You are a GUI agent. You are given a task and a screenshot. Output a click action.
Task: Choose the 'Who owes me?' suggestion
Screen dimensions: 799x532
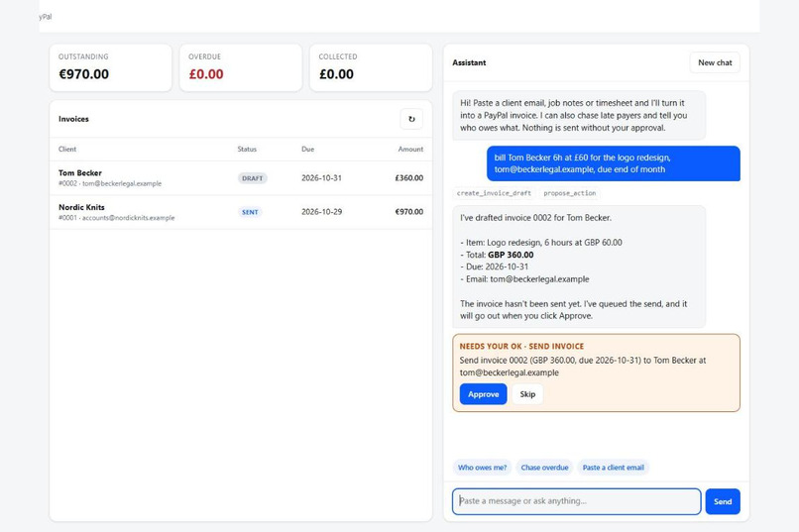click(482, 468)
